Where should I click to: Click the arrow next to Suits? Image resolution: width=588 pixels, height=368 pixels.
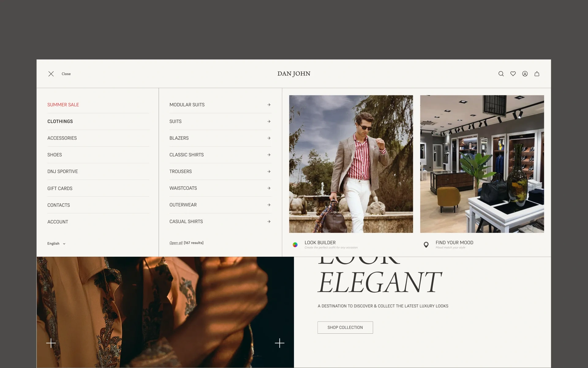pos(269,121)
